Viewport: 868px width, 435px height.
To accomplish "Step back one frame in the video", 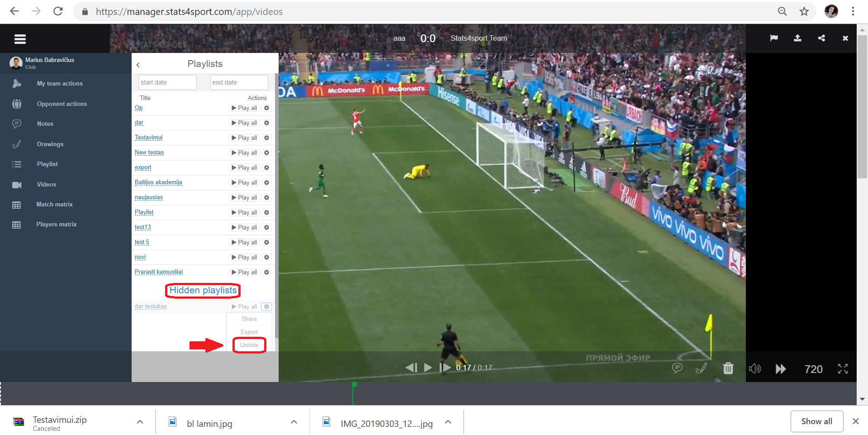I will click(411, 368).
